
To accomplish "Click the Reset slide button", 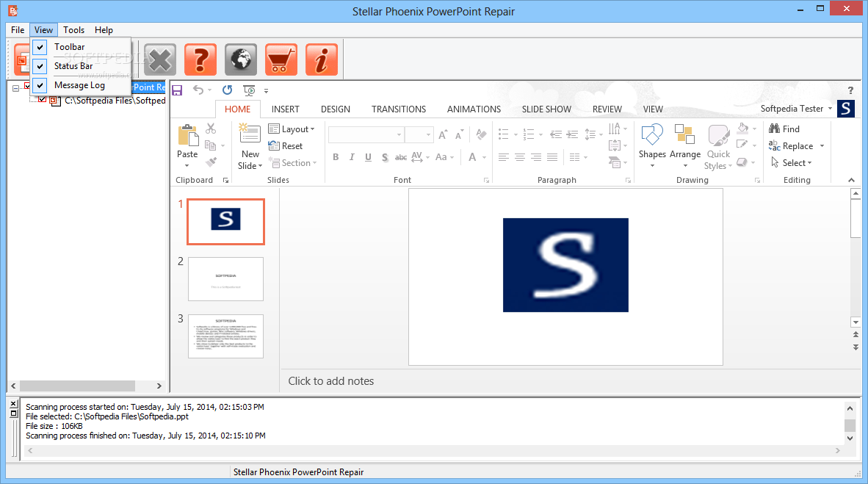I will (286, 146).
